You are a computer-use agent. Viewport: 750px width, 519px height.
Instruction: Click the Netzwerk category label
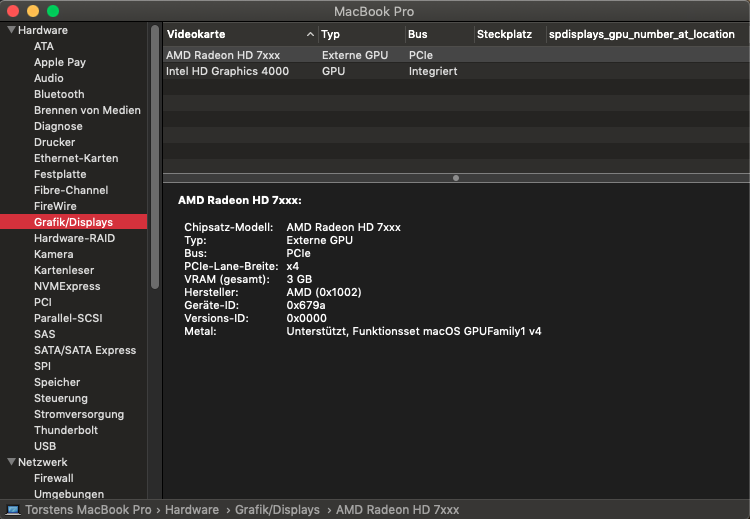(x=43, y=462)
